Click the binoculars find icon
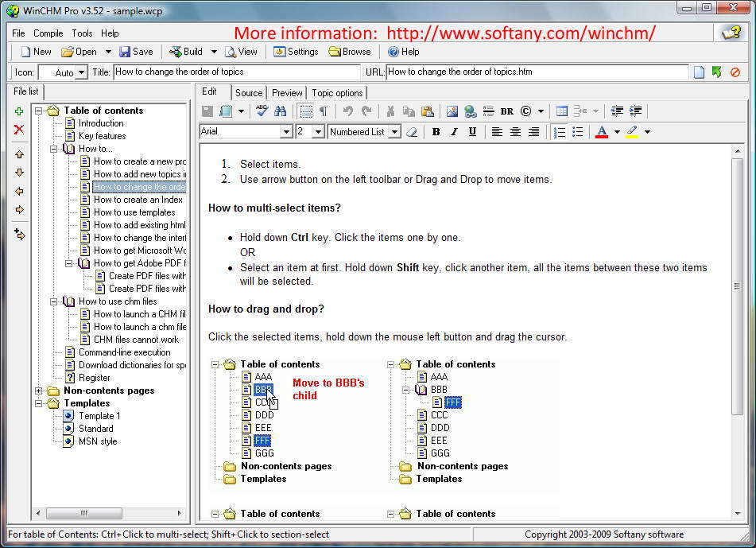756x548 pixels. 280,111
